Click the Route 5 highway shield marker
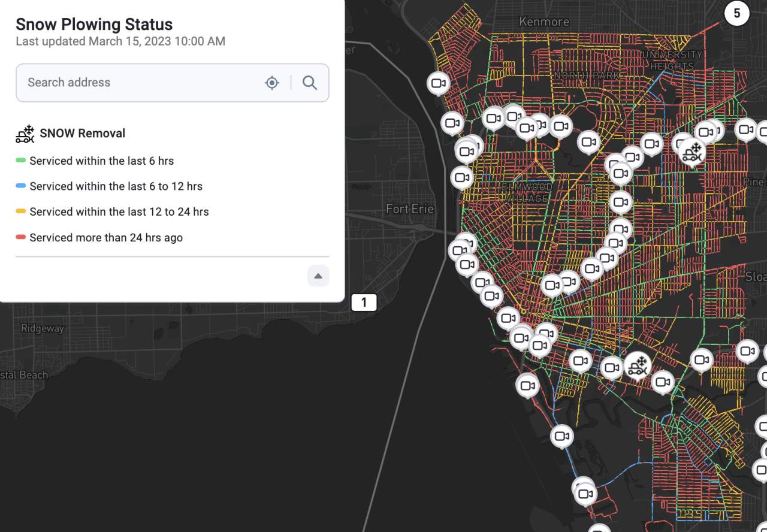This screenshot has height=532, width=767. 736,13
